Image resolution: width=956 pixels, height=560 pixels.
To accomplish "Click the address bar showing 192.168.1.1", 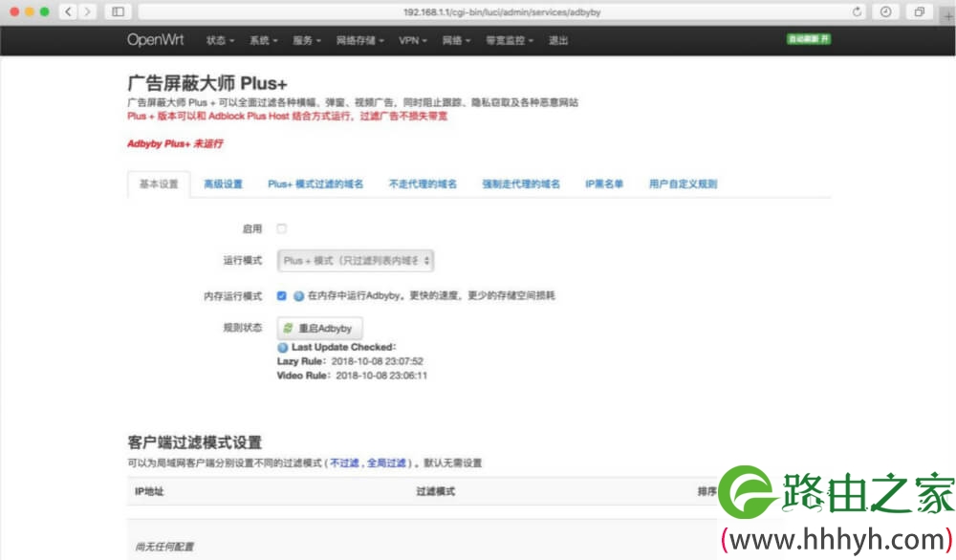I will pyautogui.click(x=502, y=11).
